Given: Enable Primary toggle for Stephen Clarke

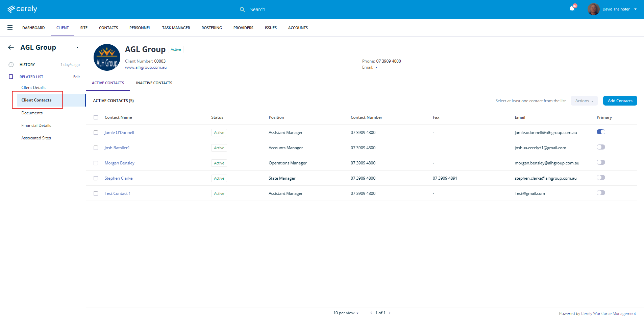Looking at the screenshot, I should 601,178.
